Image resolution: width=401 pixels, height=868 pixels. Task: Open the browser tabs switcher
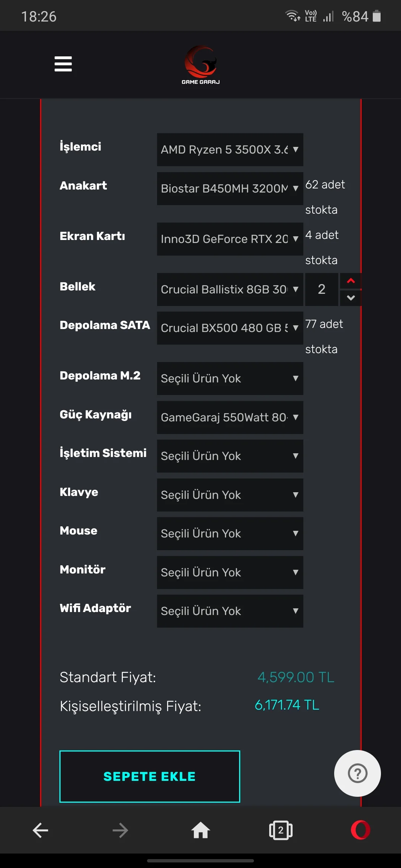coord(281,830)
